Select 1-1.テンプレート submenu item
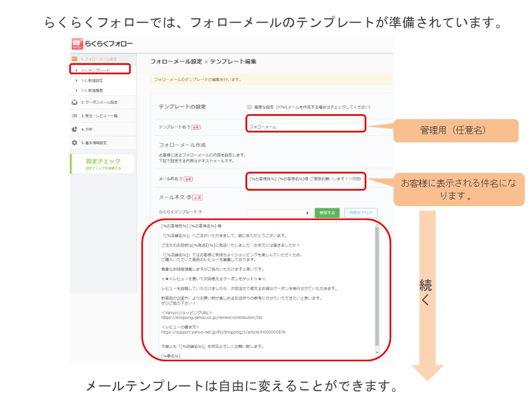The image size is (532, 399). [96, 70]
